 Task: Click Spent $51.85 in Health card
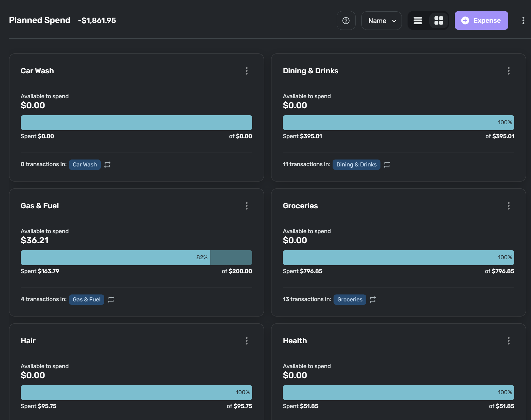pos(300,406)
